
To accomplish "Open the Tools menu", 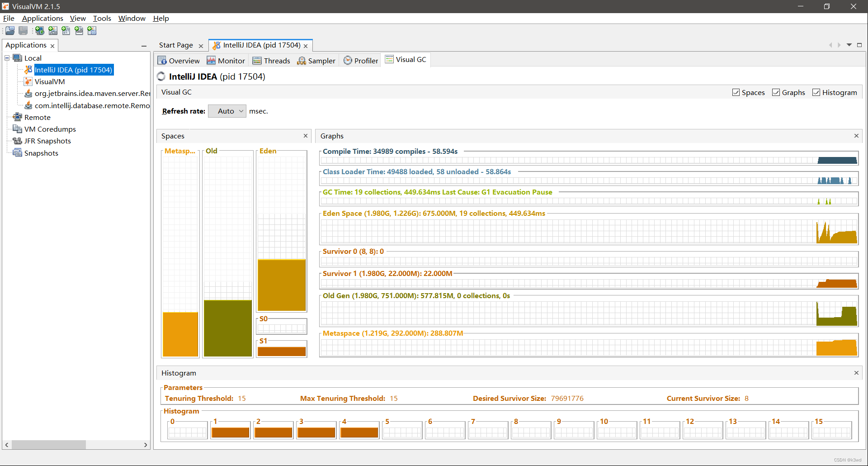I will point(102,19).
